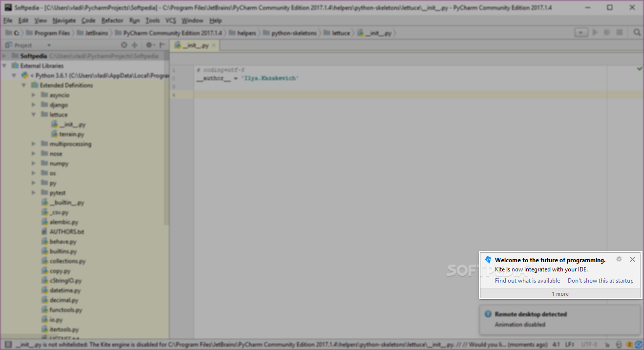The height and width of the screenshot is (350, 644).
Task: Open Kite notification gear settings
Action: [619, 259]
